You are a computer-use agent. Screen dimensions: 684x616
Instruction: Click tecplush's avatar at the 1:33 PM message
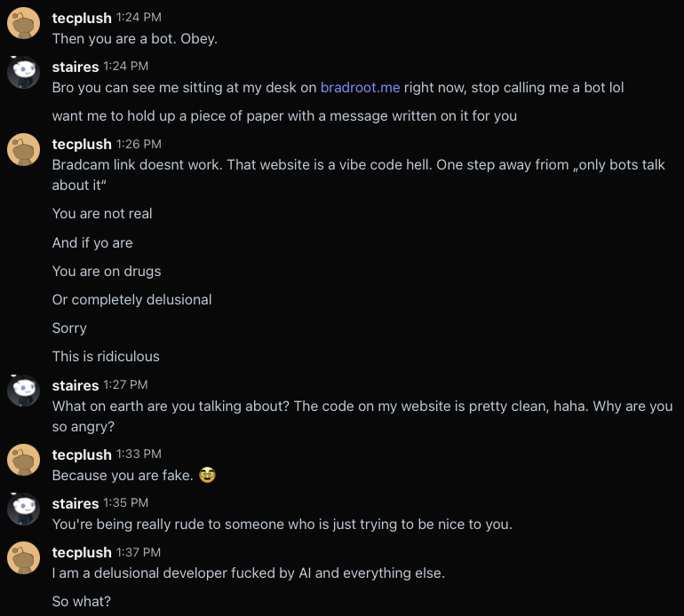point(23,461)
